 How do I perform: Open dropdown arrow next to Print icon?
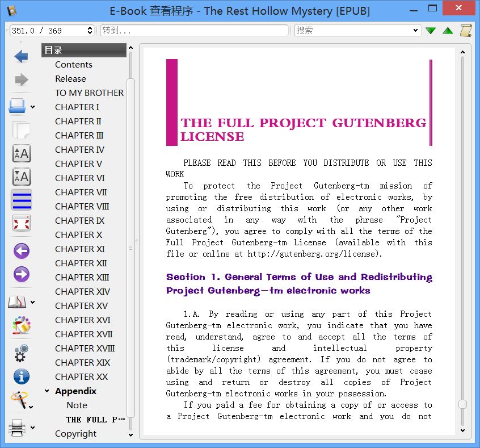(32, 428)
